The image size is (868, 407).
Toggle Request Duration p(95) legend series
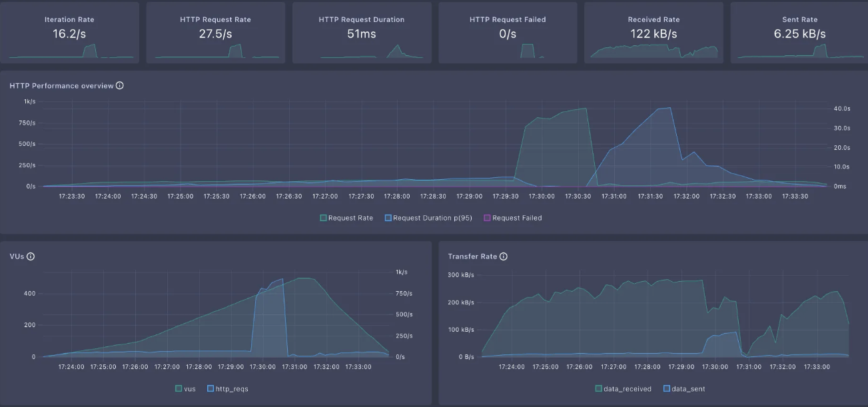point(428,218)
